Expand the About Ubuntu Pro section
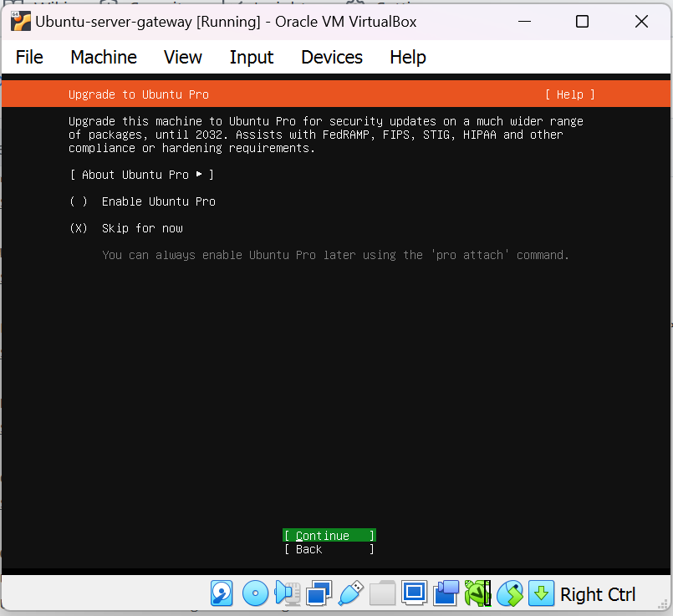Image resolution: width=673 pixels, height=616 pixels. [141, 175]
